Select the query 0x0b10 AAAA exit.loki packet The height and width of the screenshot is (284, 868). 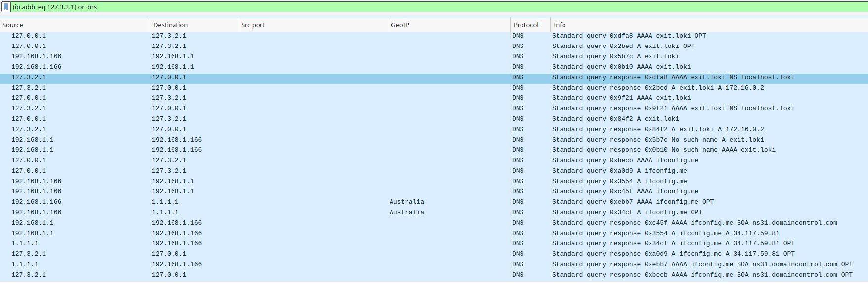[x=434, y=67]
